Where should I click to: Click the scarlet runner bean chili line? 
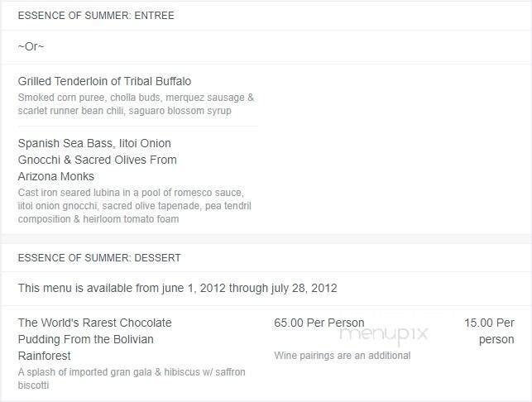point(124,111)
